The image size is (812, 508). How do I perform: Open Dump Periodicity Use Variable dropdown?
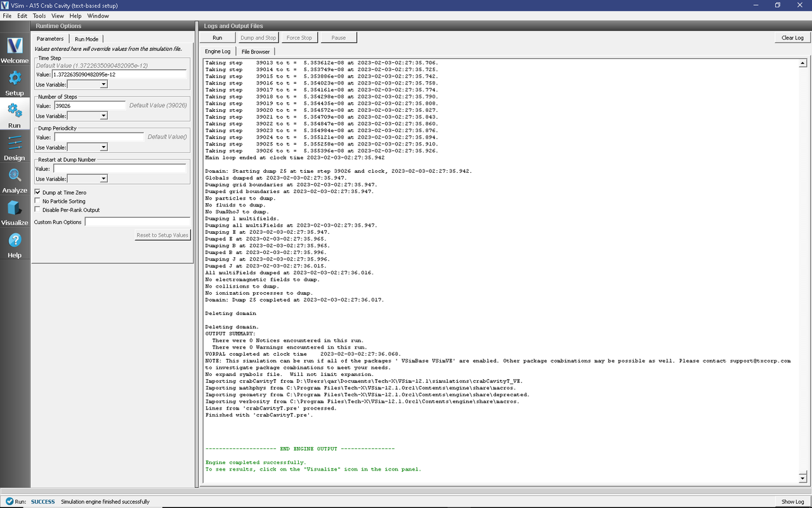click(x=88, y=147)
